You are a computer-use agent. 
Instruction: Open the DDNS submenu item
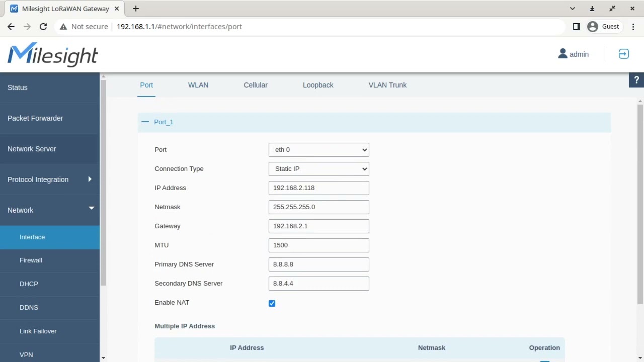click(50, 308)
